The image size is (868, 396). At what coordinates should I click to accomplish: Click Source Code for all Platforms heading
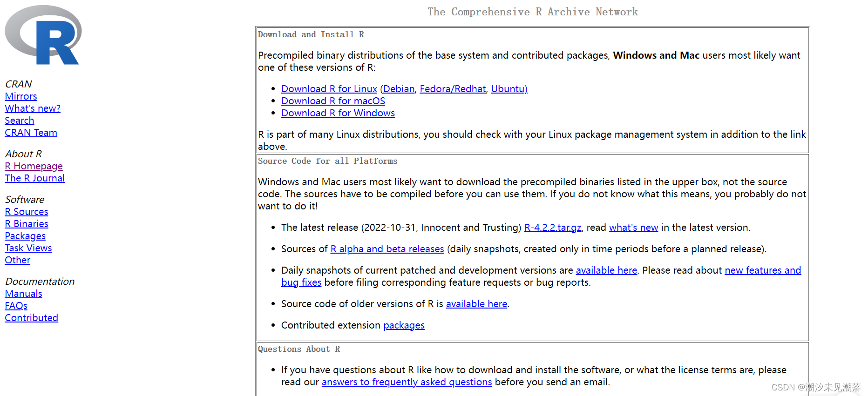tap(328, 161)
